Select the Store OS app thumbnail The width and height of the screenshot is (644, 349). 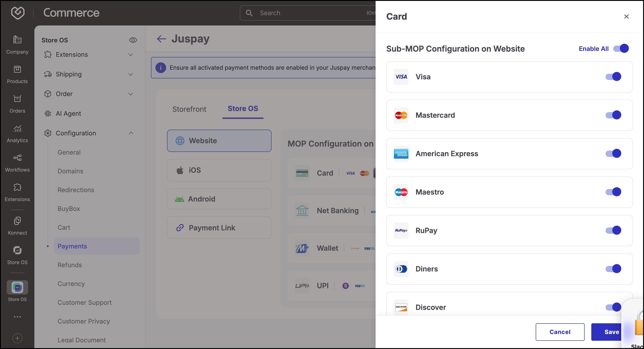coord(17,287)
